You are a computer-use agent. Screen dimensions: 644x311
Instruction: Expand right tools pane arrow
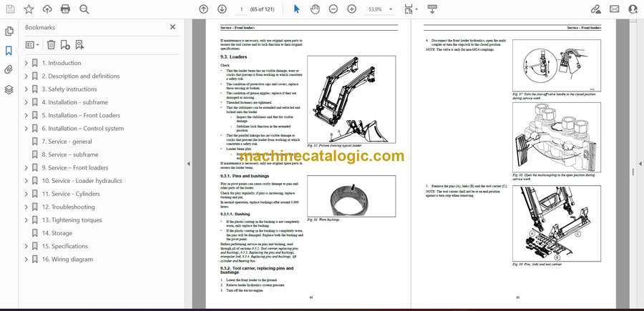(x=640, y=164)
